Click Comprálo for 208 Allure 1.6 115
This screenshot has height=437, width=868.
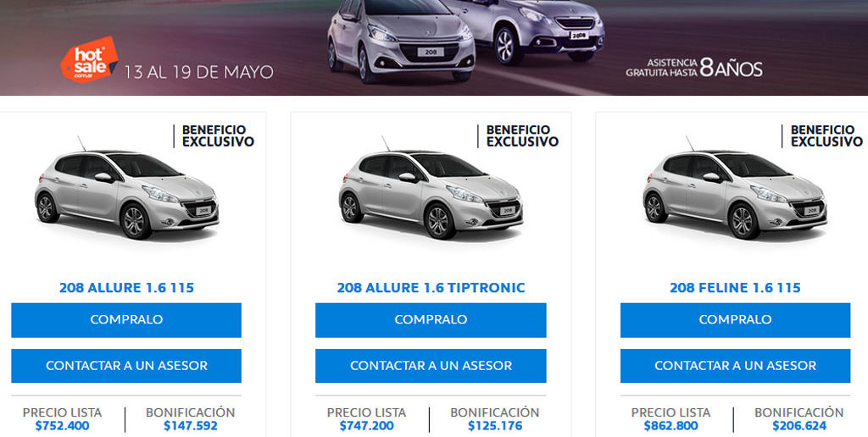(126, 320)
